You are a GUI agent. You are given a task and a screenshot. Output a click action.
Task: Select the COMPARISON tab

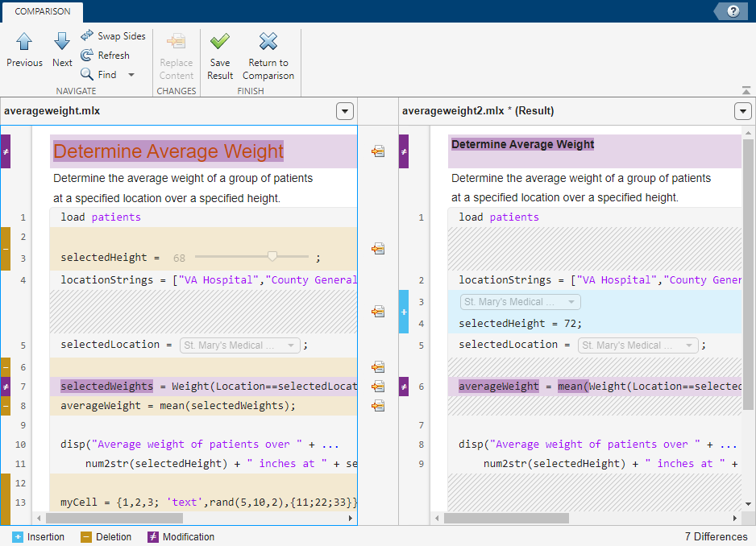pos(42,11)
